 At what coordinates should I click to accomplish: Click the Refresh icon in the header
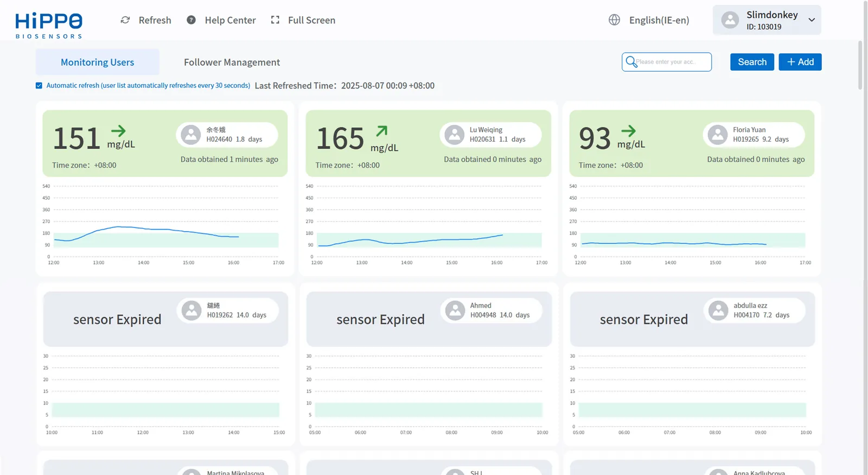point(125,20)
